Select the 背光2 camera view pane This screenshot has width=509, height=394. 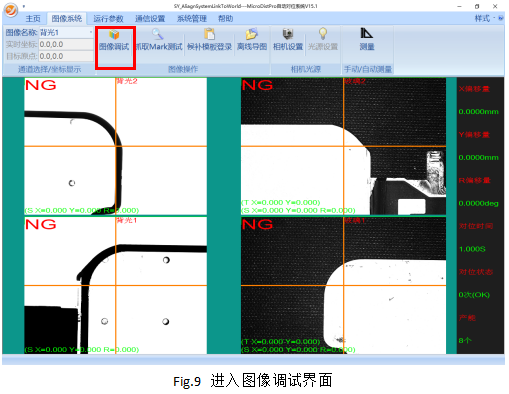point(115,146)
